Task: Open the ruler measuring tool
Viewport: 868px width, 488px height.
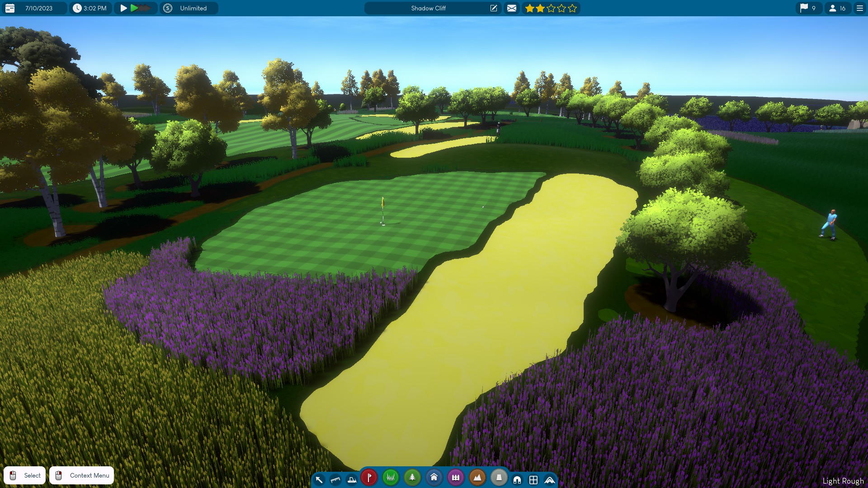Action: tap(335, 479)
